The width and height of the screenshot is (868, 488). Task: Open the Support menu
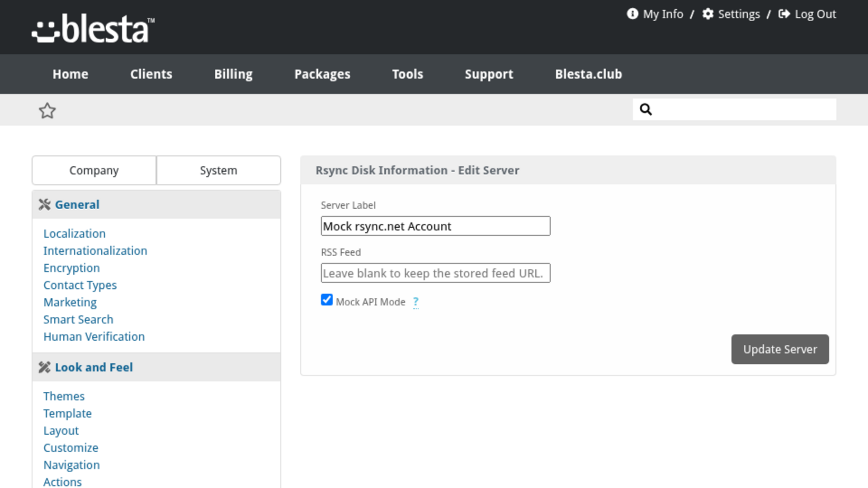[x=489, y=74]
